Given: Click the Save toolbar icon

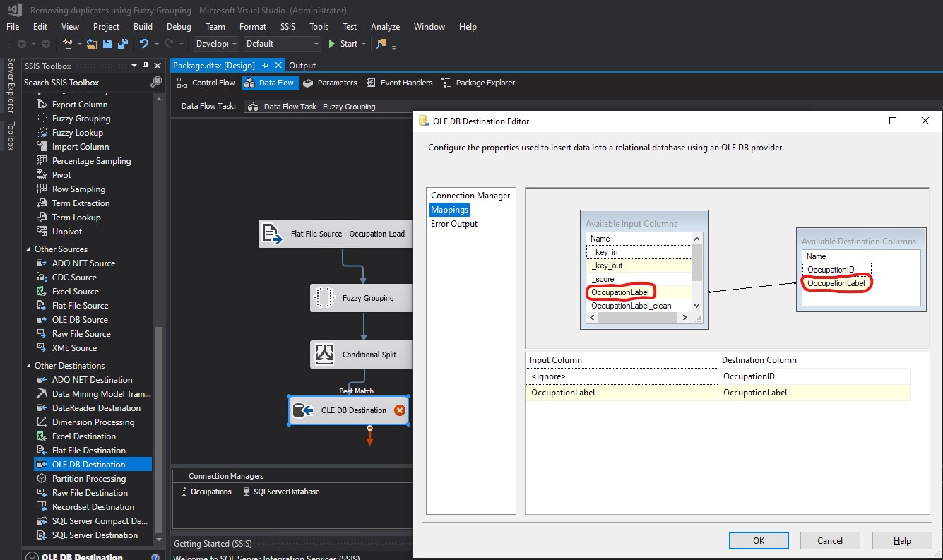Looking at the screenshot, I should coord(107,44).
